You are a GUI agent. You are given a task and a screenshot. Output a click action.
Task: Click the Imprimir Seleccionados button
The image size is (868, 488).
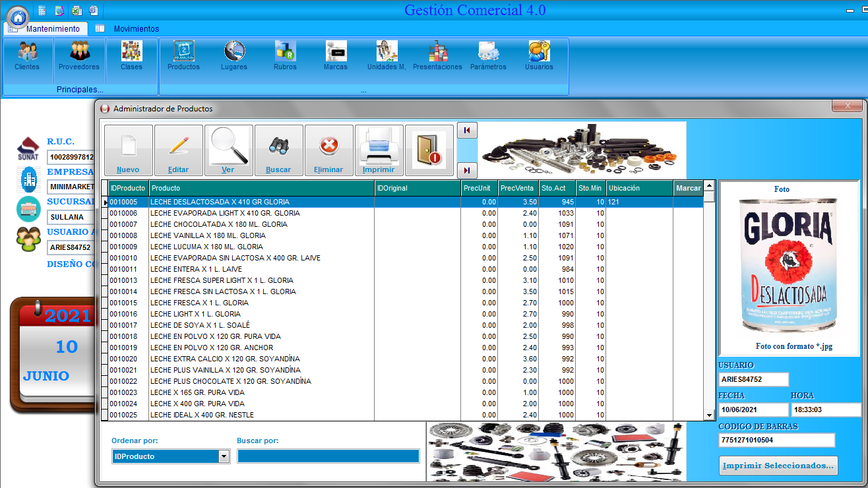pyautogui.click(x=778, y=466)
